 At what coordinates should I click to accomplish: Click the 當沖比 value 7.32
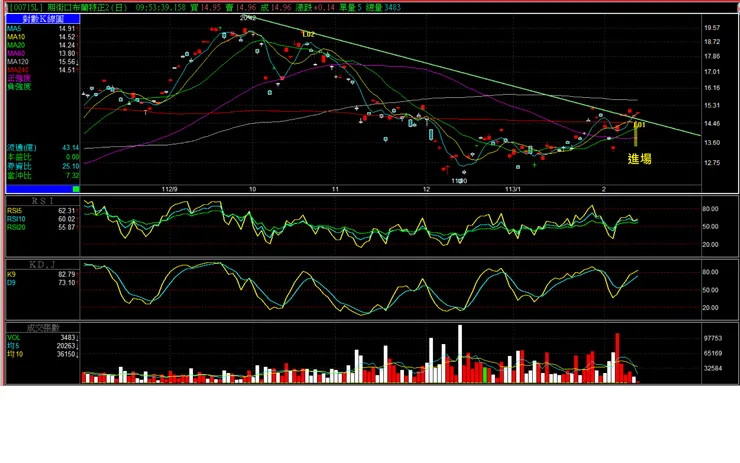pyautogui.click(x=73, y=176)
